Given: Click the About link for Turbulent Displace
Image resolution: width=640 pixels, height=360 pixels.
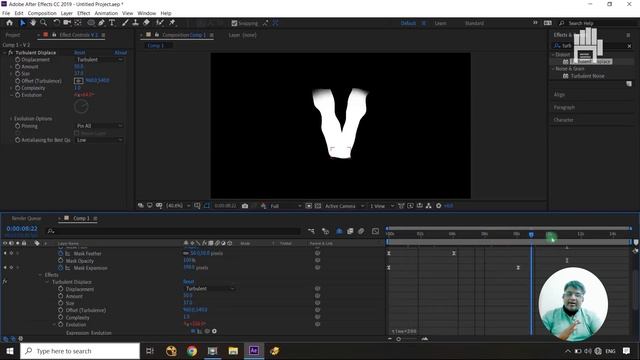Looking at the screenshot, I should pos(120,53).
